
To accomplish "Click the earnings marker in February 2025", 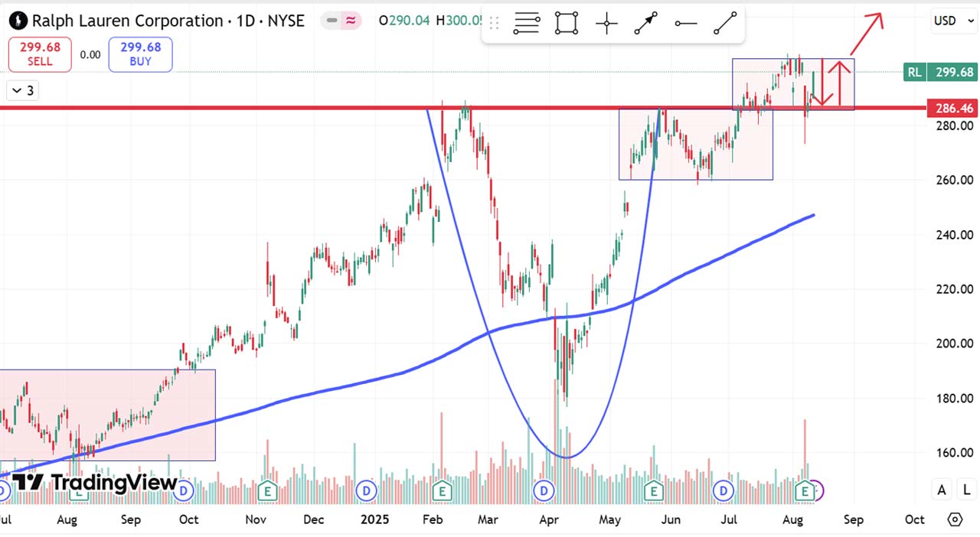I will [441, 490].
